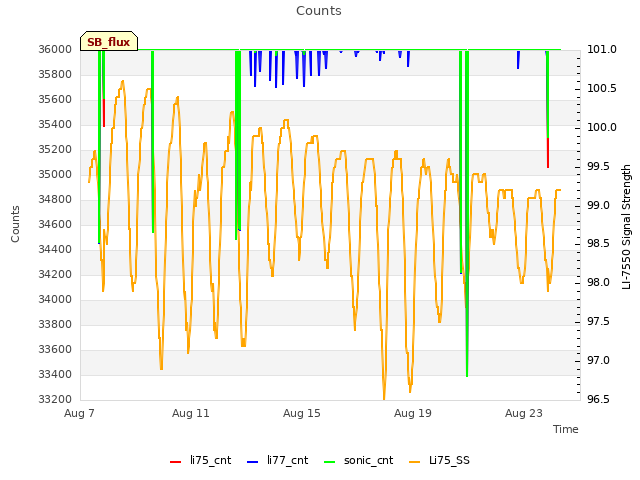Click the 'Time' x-axis label
Image resolution: width=640 pixels, height=480 pixels.
coord(565,429)
